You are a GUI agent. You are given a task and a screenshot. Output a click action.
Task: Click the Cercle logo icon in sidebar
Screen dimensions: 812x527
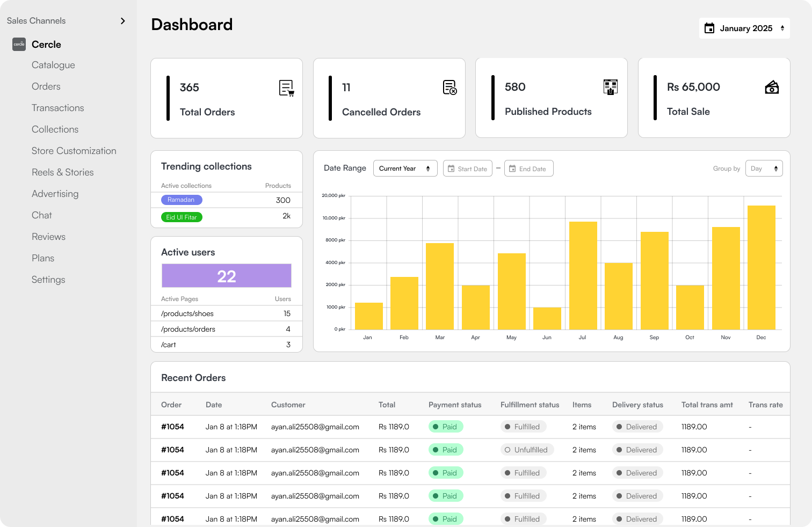pos(19,45)
